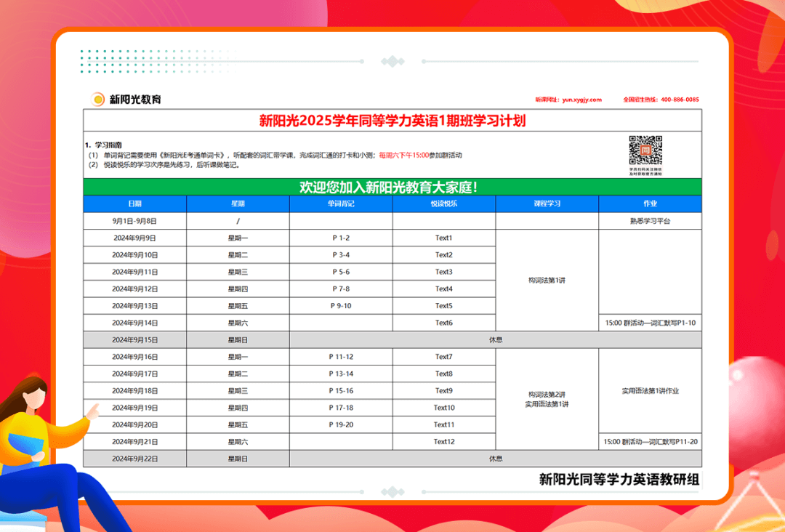Select the Text5 reading cell

444,306
